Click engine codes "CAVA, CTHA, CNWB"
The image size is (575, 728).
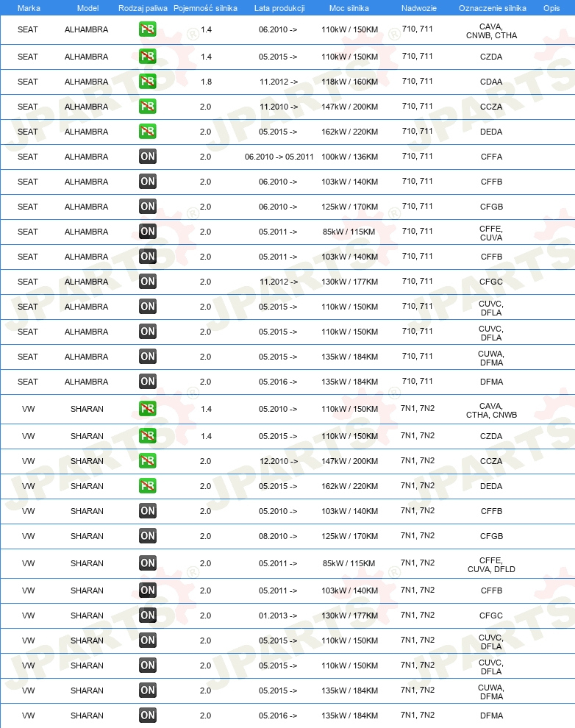tap(491, 410)
